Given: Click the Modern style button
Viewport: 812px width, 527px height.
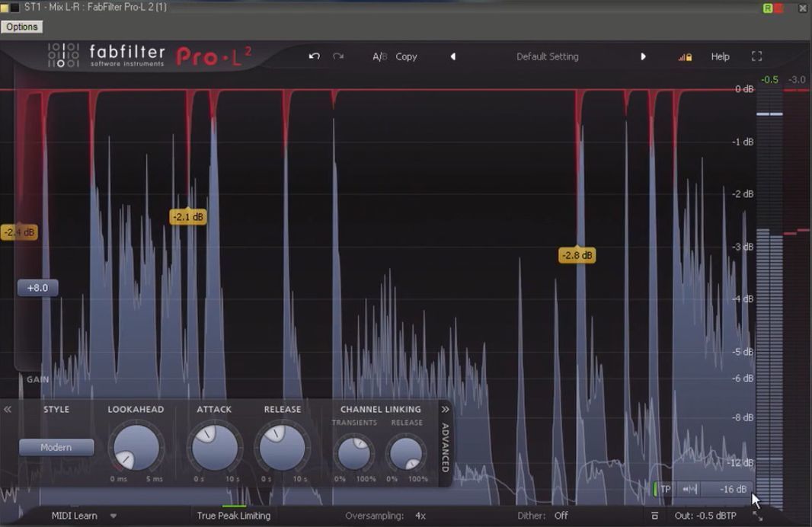Looking at the screenshot, I should (x=56, y=447).
